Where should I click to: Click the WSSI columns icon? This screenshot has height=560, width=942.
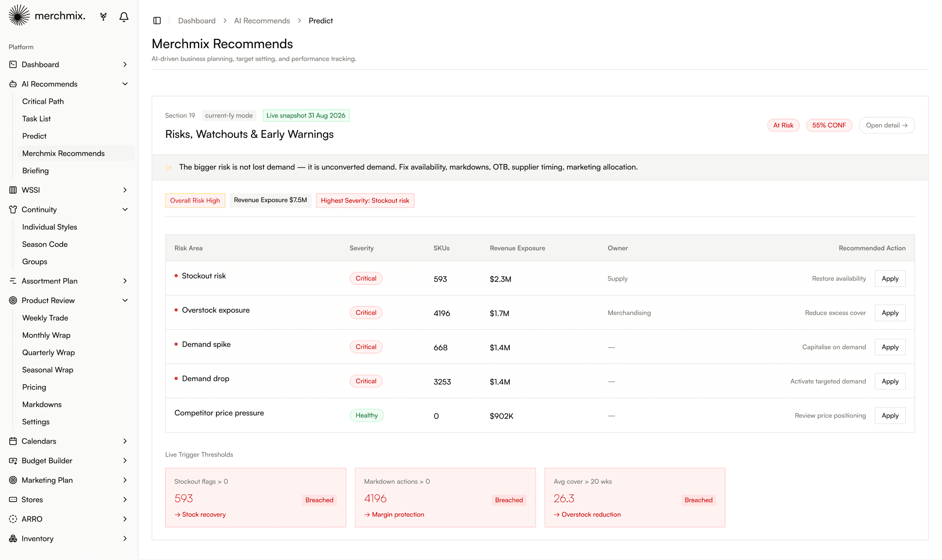[13, 190]
